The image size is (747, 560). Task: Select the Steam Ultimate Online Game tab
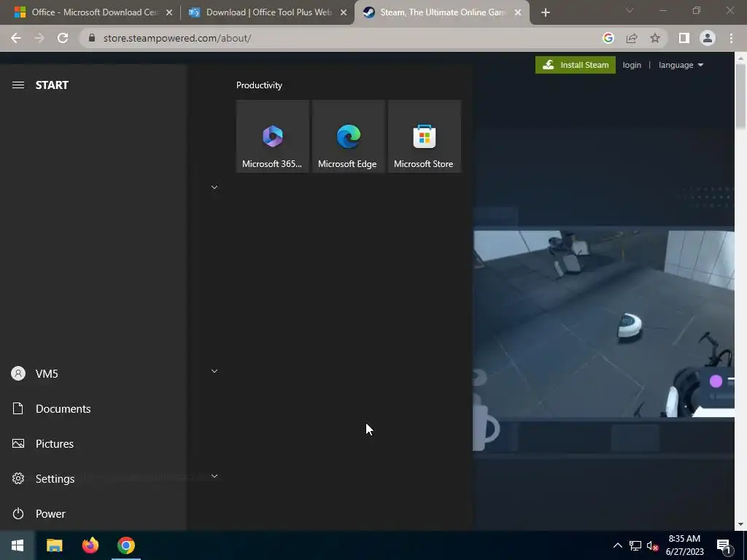tap(441, 12)
